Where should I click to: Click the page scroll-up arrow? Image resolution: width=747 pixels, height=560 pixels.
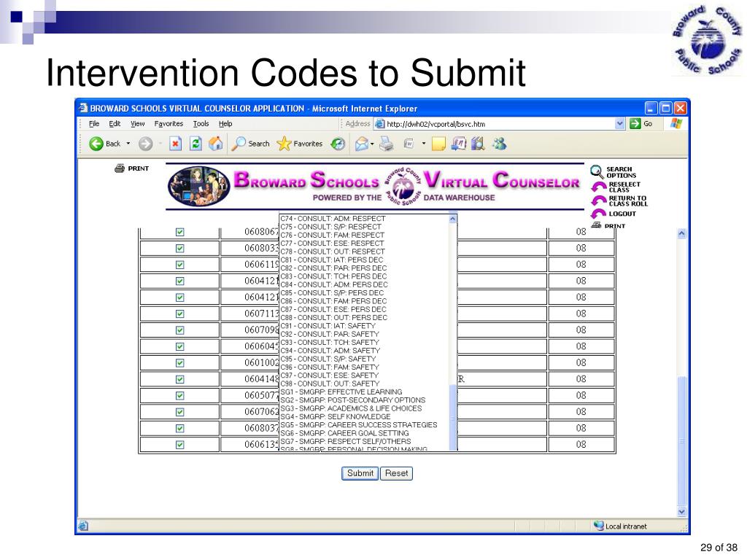coord(682,233)
